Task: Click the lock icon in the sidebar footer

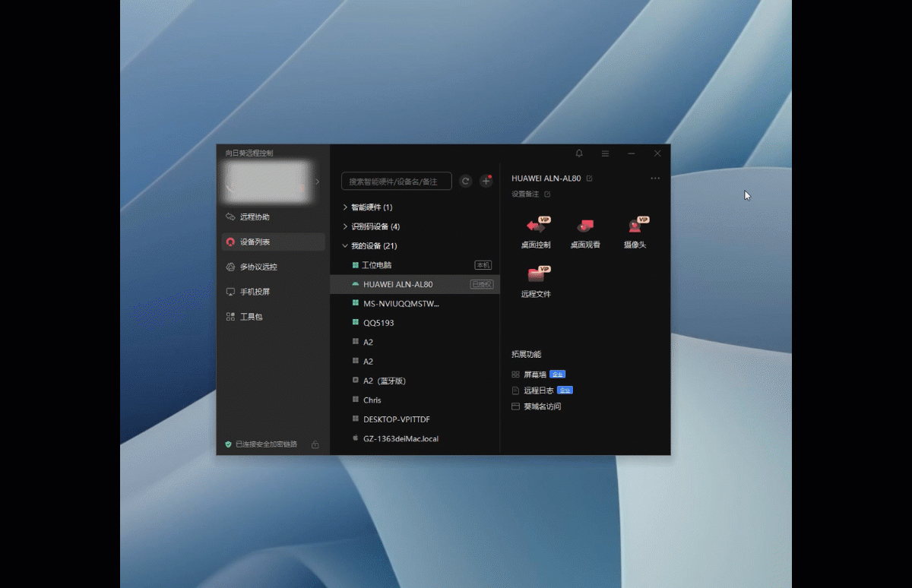Action: point(315,444)
